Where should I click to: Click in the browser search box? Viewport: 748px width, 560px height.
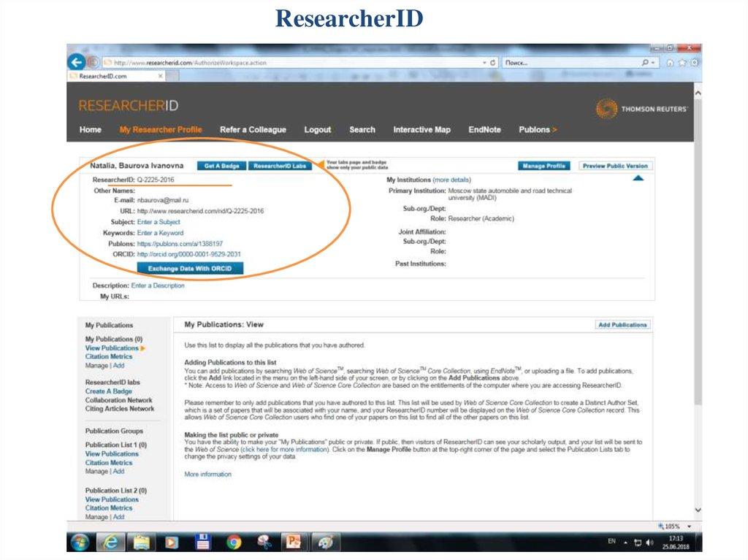[x=570, y=63]
